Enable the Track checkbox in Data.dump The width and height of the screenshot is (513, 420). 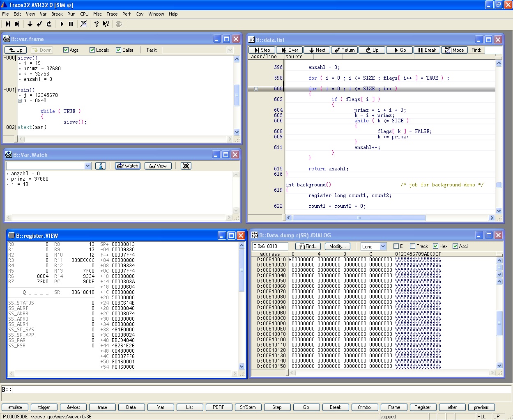pyautogui.click(x=412, y=246)
